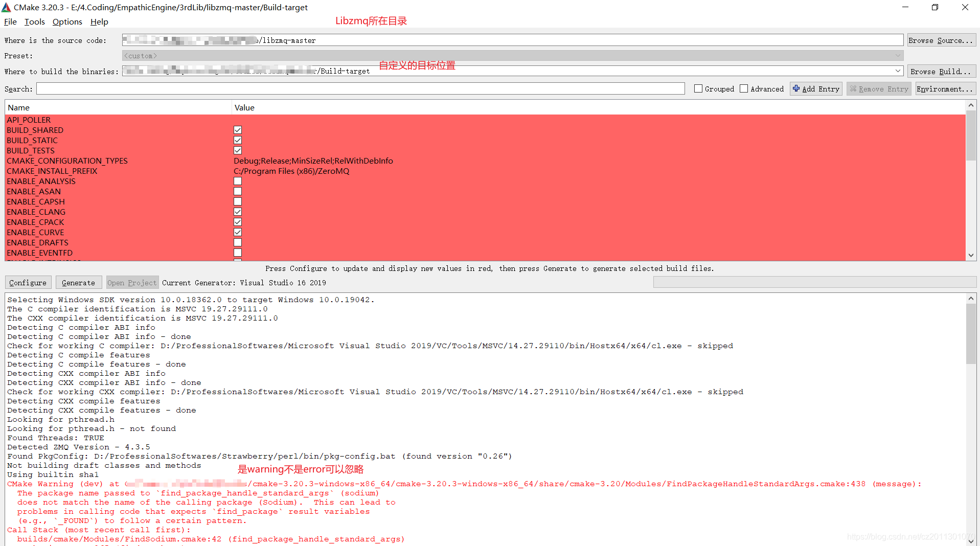The width and height of the screenshot is (980, 546).
Task: Open the Tools menu
Action: click(x=34, y=21)
